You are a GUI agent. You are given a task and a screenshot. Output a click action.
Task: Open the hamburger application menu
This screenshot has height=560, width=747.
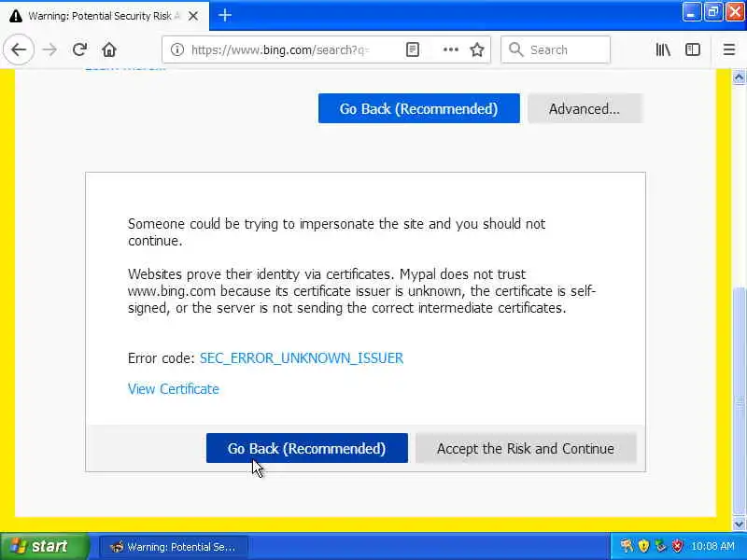pyautogui.click(x=729, y=49)
